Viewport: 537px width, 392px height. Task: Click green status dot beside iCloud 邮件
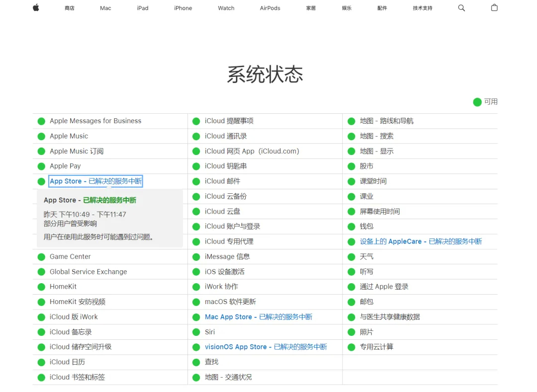click(196, 181)
